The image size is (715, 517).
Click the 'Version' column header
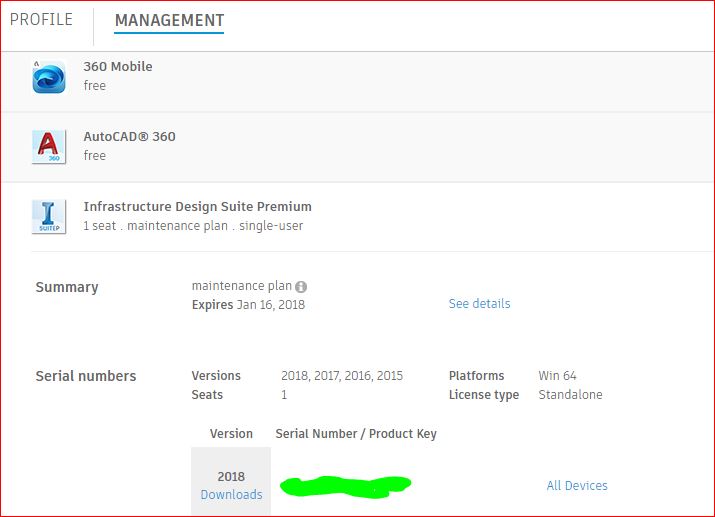231,434
